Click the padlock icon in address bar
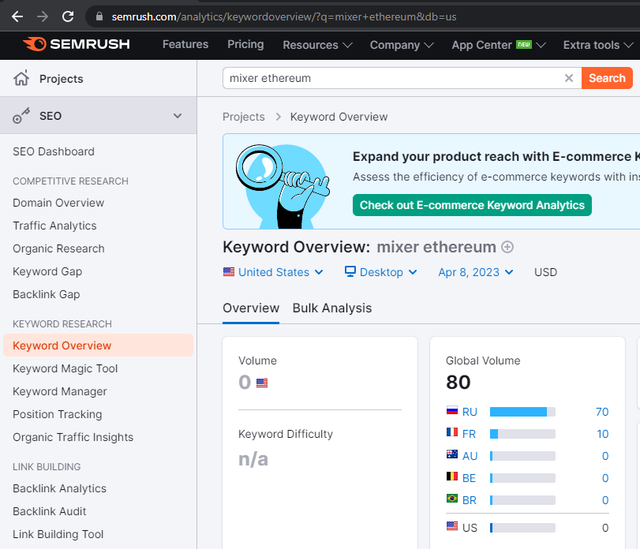 point(99,16)
